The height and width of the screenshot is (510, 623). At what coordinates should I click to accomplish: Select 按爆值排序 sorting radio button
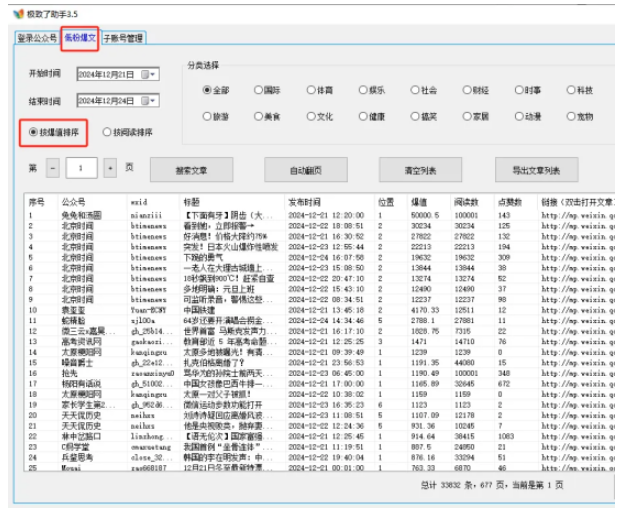point(35,132)
